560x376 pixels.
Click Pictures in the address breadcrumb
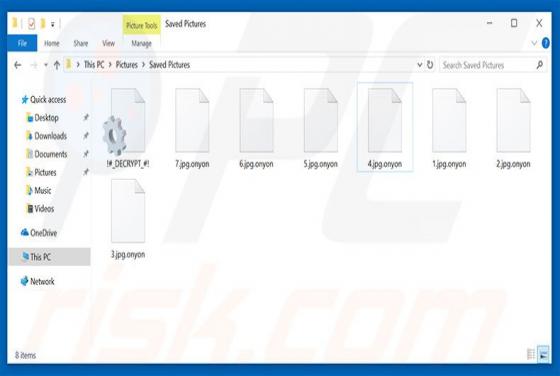(127, 65)
